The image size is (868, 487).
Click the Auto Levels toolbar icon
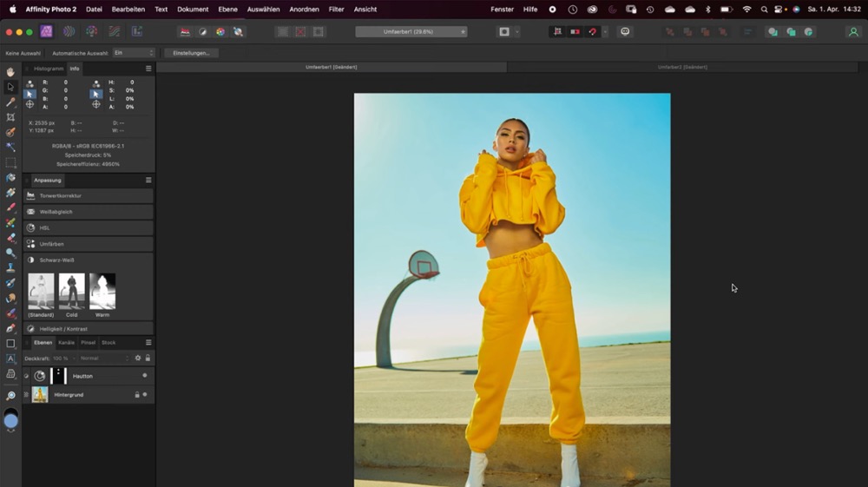[184, 32]
